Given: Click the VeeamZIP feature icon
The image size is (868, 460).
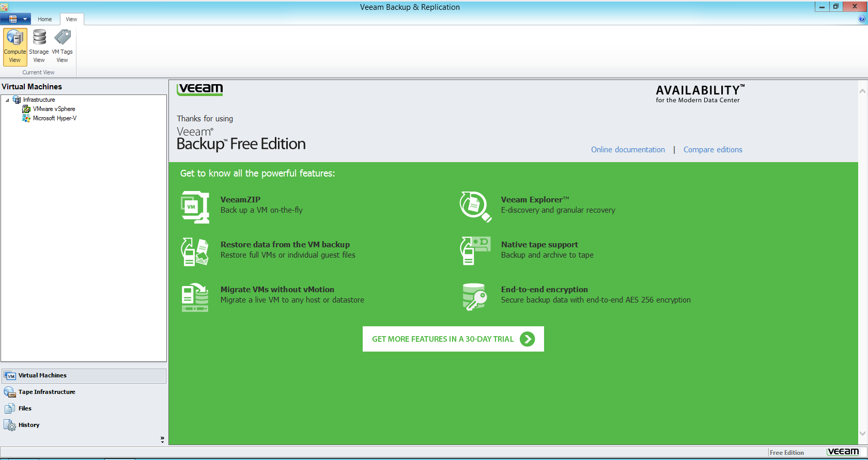Looking at the screenshot, I should click(x=195, y=207).
